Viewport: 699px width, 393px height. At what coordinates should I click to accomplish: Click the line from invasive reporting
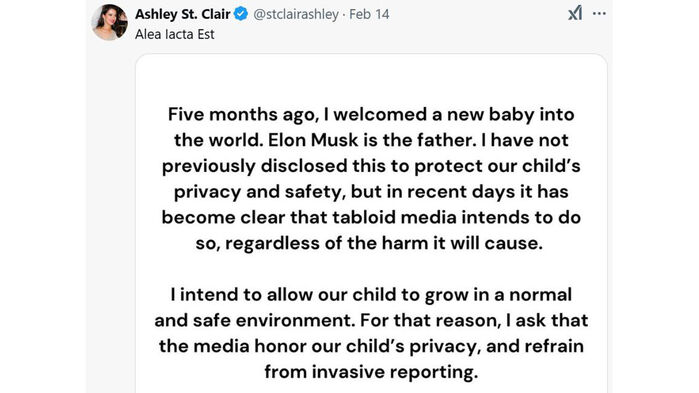371,372
